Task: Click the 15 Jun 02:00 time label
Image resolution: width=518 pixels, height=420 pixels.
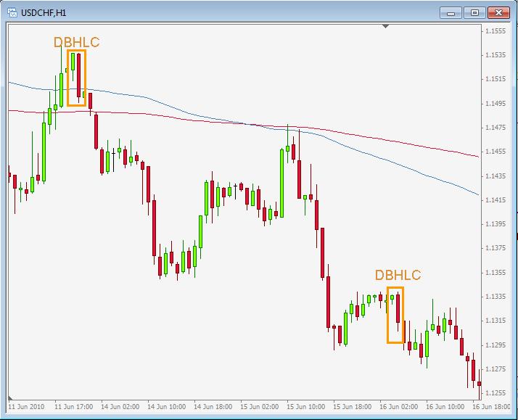Action: point(259,406)
